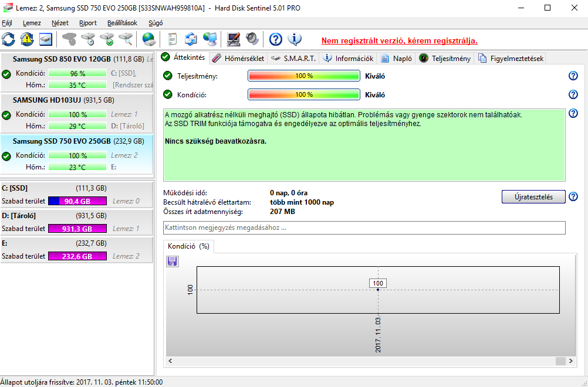Click the loudspeaker sound toolbar icon
Viewport: 588px width, 387px height.
pos(252,39)
